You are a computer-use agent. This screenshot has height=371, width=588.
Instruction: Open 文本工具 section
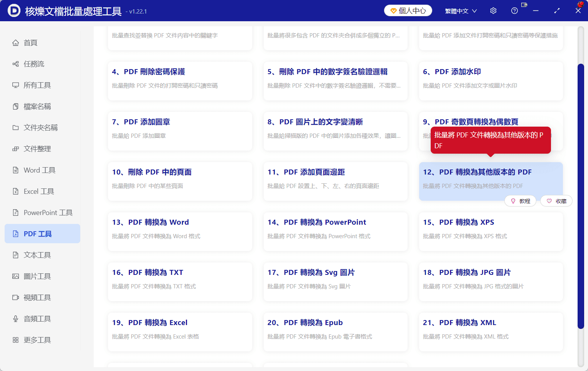point(42,255)
